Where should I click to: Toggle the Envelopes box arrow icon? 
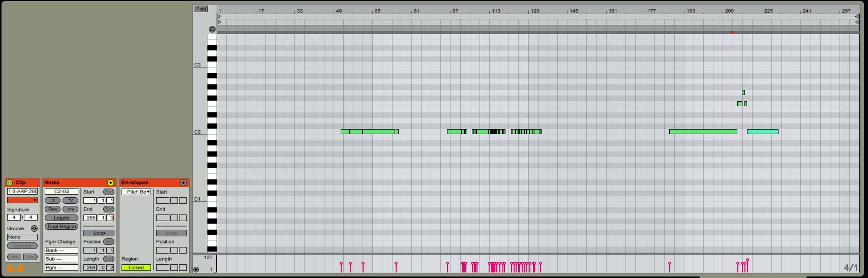(x=183, y=182)
